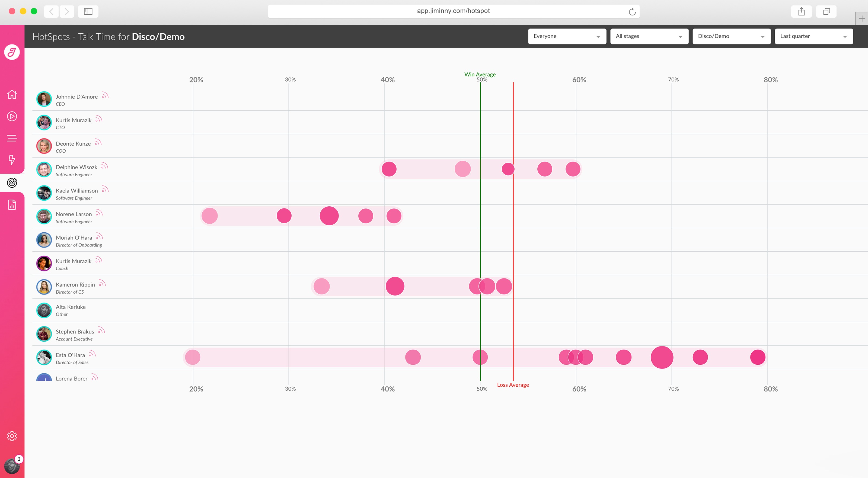Open the settings gear in sidebar
868x478 pixels.
(x=12, y=436)
